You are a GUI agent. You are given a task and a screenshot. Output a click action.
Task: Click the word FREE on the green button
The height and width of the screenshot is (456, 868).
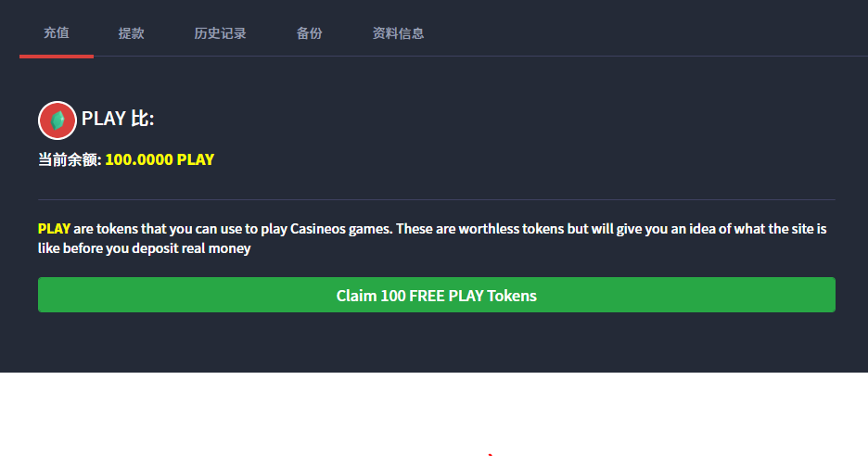pyautogui.click(x=427, y=296)
